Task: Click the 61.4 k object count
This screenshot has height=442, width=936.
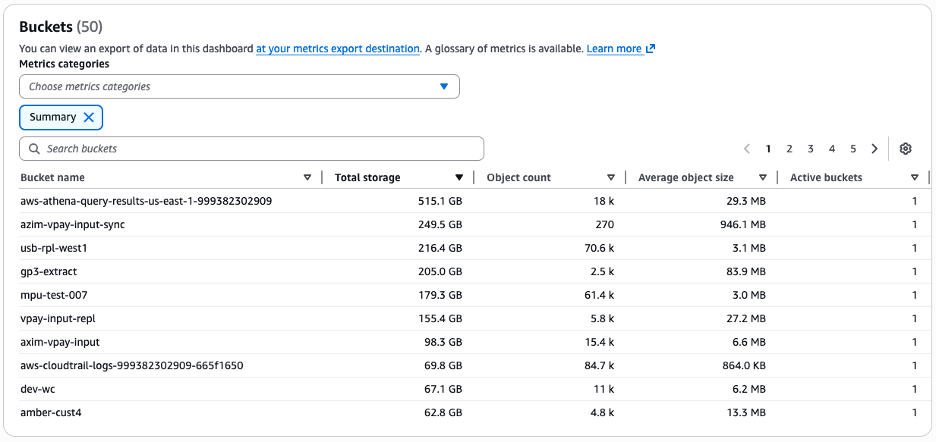Action: coord(599,295)
